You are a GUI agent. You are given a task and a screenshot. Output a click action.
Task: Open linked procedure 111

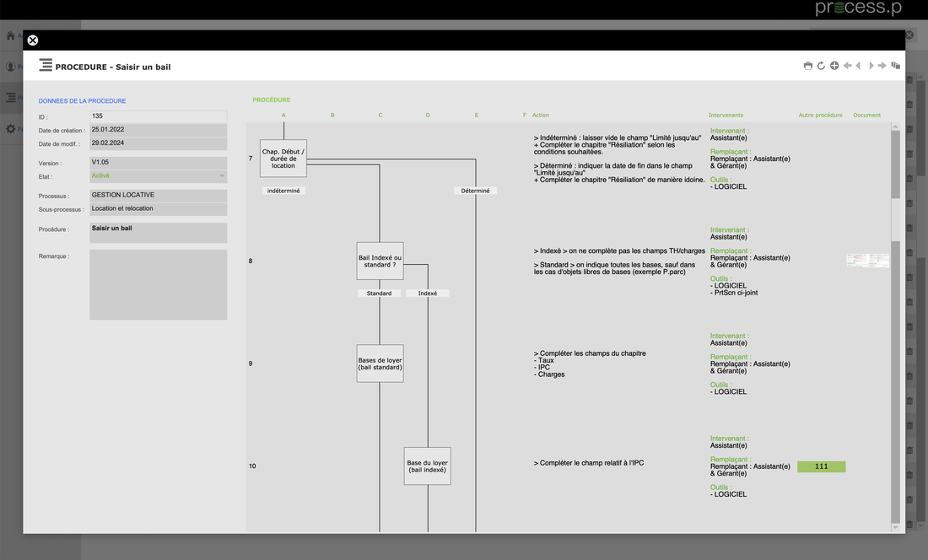[821, 466]
